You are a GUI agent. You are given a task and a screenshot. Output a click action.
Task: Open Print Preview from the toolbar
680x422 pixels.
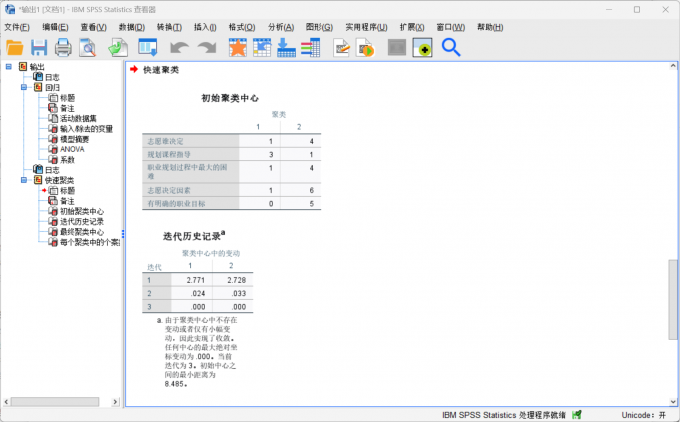[88, 47]
